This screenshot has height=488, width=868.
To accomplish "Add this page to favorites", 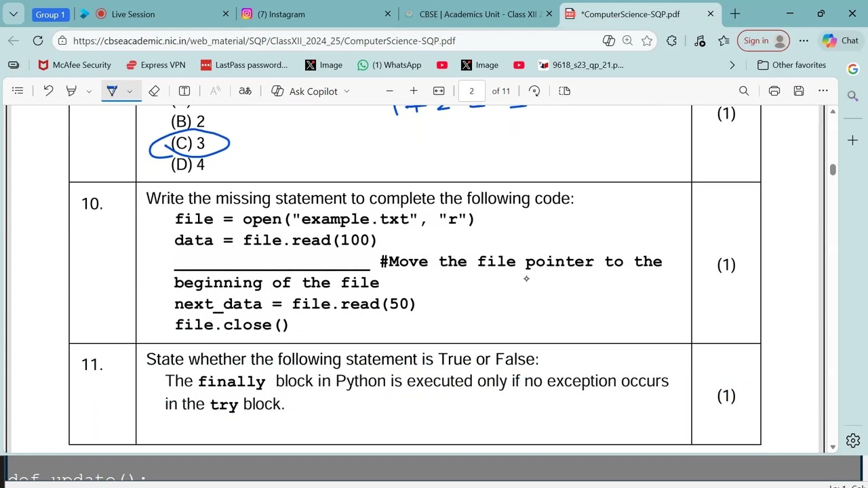I will click(647, 41).
